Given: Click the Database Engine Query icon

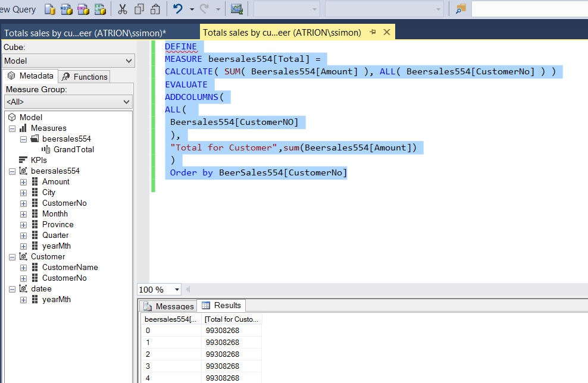Looking at the screenshot, I should 50,9.
